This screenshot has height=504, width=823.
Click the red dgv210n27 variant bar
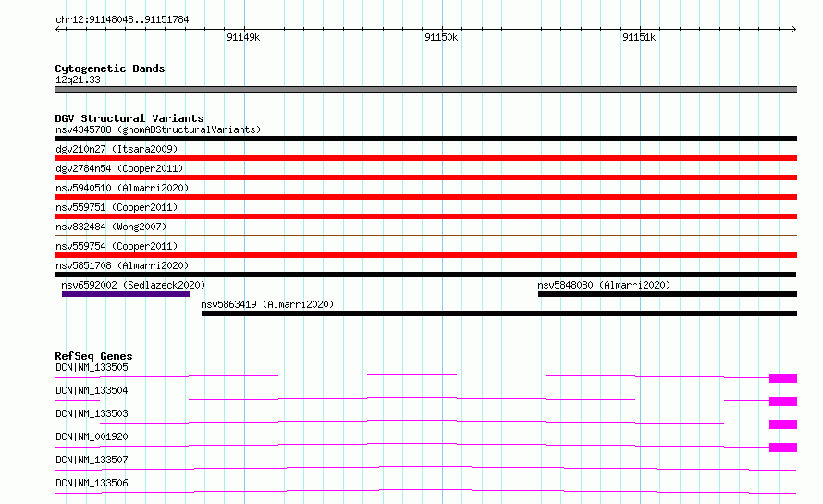[425, 158]
